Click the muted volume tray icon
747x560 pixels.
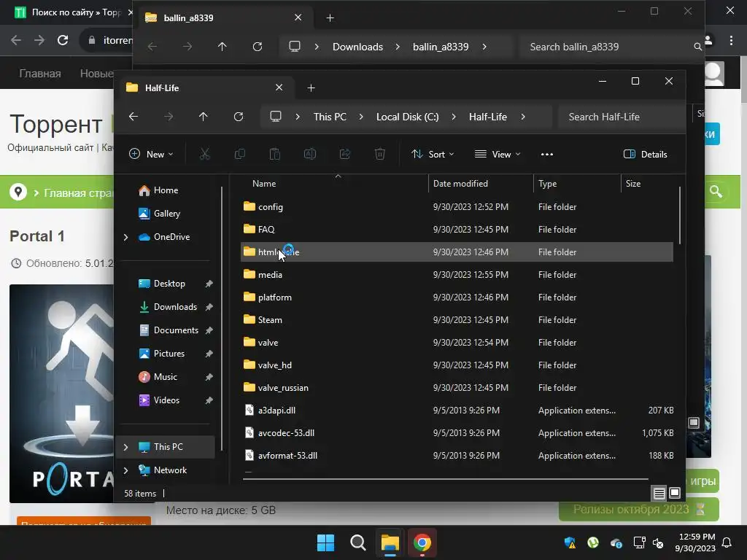click(658, 542)
